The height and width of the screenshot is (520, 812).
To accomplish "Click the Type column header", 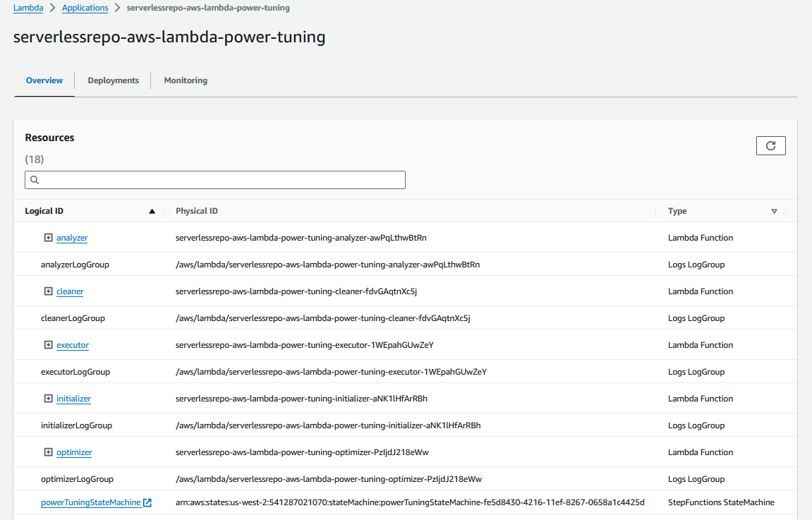I will pyautogui.click(x=677, y=211).
